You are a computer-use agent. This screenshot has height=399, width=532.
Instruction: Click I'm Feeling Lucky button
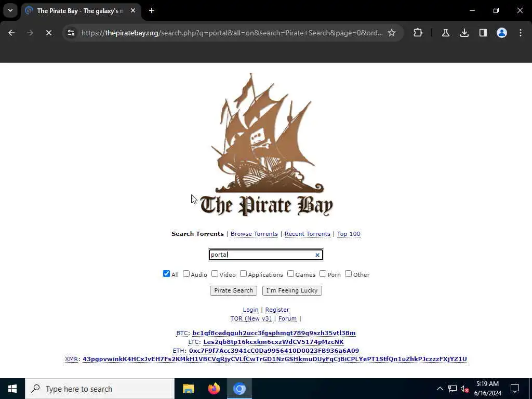[292, 290]
